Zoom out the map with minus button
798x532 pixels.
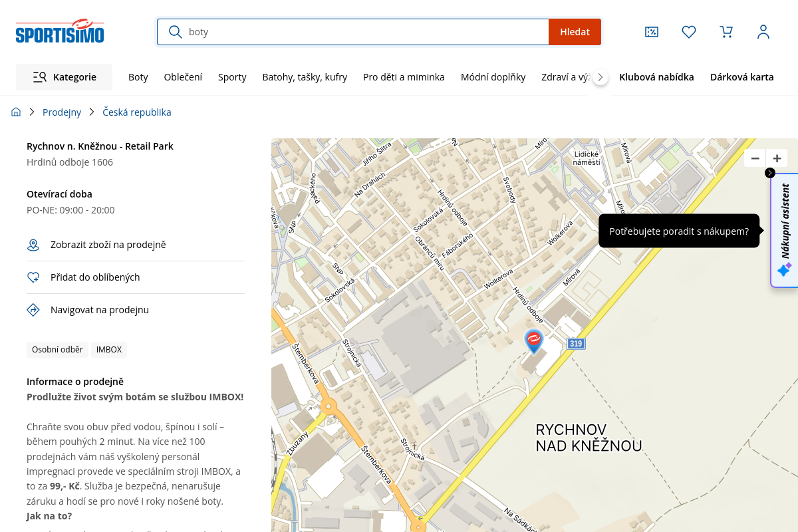(x=755, y=158)
